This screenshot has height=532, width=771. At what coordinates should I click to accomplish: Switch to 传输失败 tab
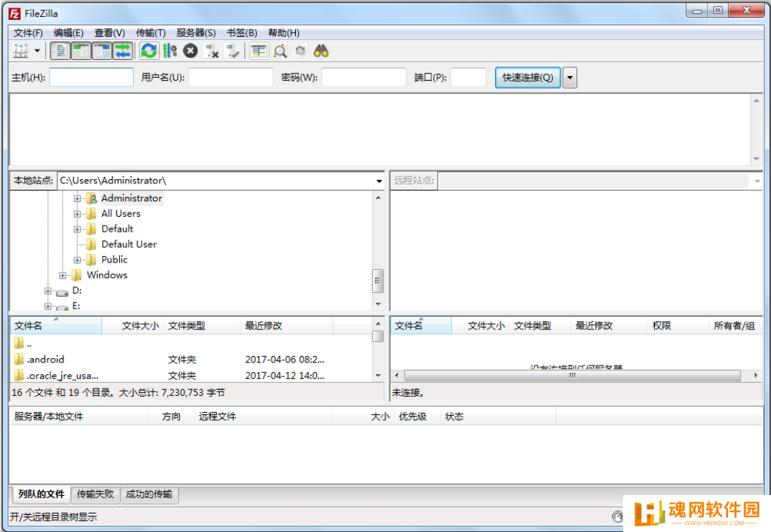95,494
